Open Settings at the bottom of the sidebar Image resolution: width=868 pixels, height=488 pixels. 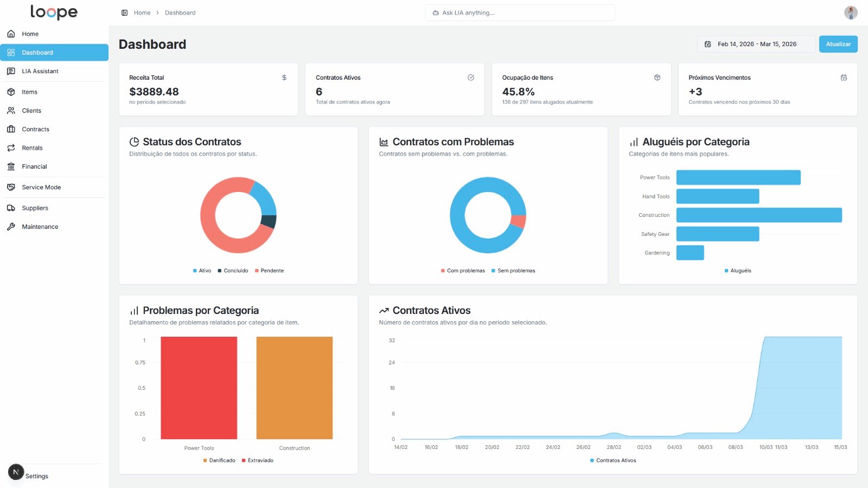(37, 476)
